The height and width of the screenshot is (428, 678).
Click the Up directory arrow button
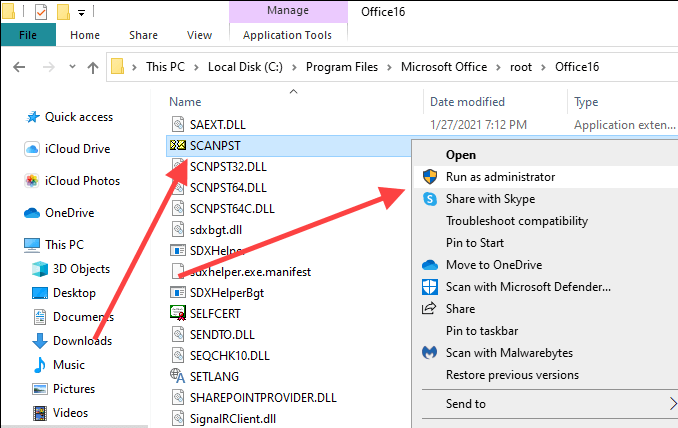(92, 68)
